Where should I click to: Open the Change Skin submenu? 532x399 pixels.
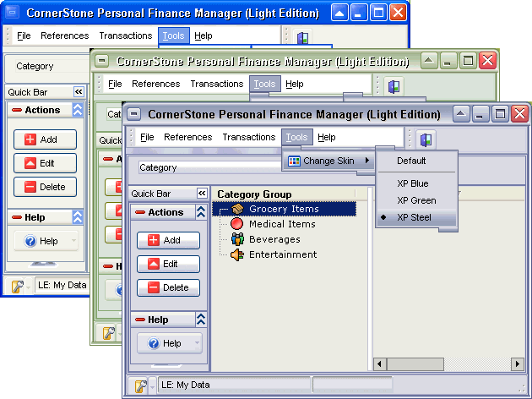tap(328, 161)
